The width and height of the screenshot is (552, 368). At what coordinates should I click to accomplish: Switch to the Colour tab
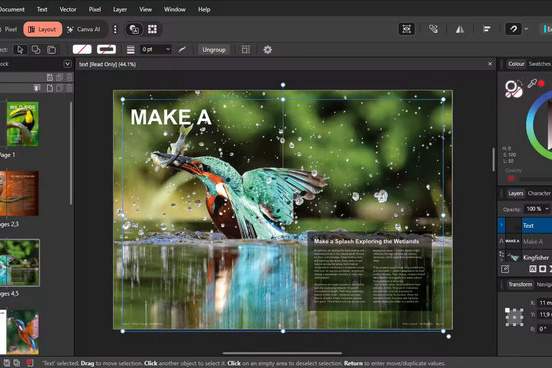tap(516, 64)
